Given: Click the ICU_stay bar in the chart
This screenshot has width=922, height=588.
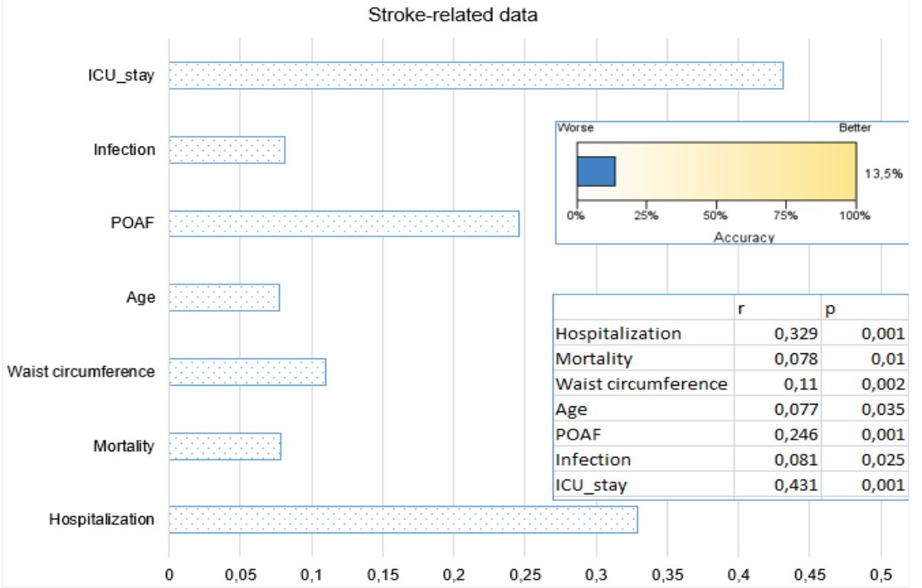Looking at the screenshot, I should [x=476, y=75].
